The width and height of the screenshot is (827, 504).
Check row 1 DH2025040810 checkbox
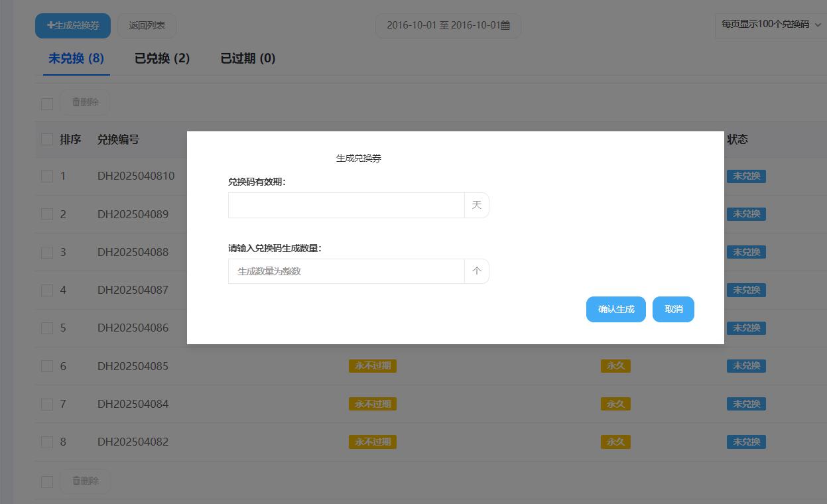[47, 176]
